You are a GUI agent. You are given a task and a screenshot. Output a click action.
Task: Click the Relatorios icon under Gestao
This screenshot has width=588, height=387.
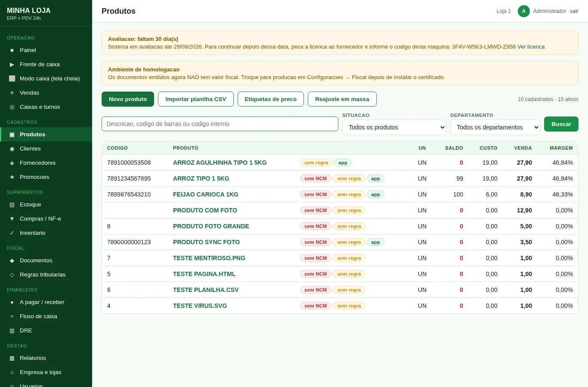[x=12, y=358]
